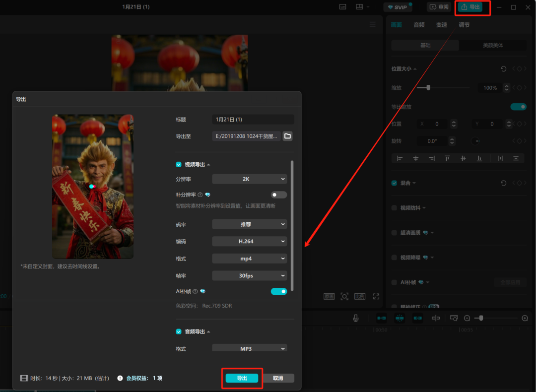Screen dimensions: 536x392
Task: Open the 分辨率 resolution dropdown
Action: (249, 179)
